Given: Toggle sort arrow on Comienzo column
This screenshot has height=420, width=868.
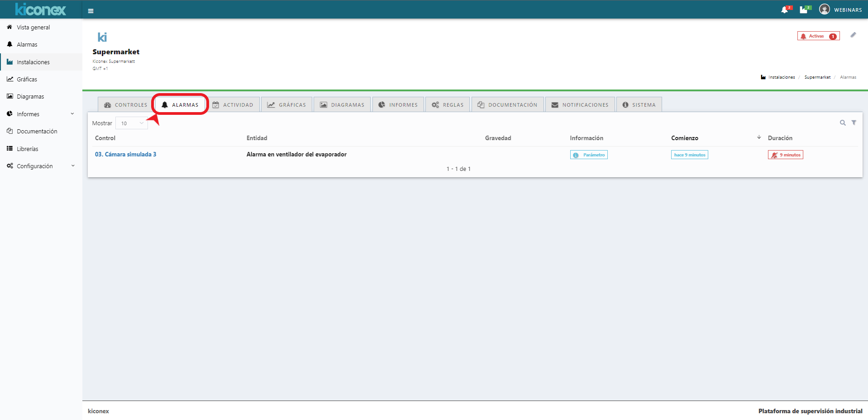Looking at the screenshot, I should pos(759,137).
